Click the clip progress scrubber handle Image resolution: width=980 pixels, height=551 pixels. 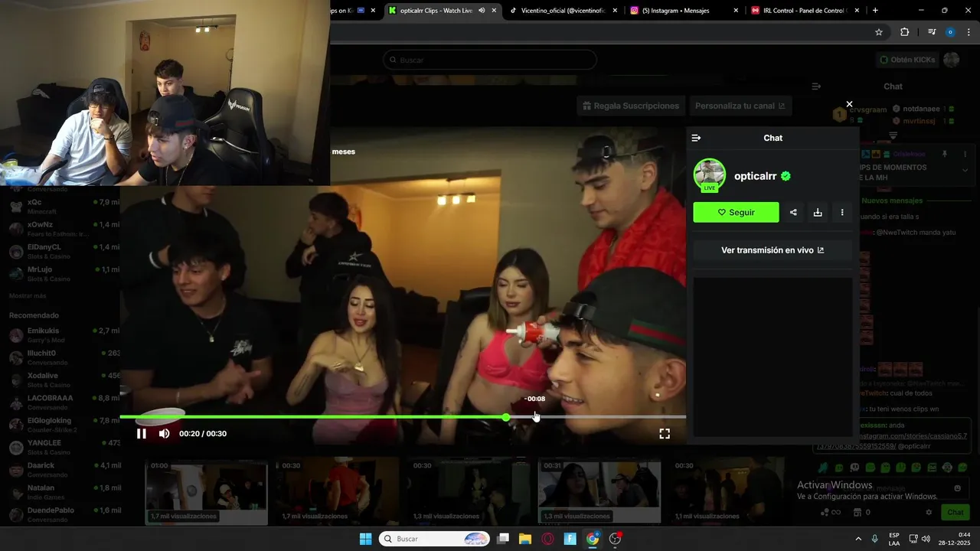(x=506, y=417)
